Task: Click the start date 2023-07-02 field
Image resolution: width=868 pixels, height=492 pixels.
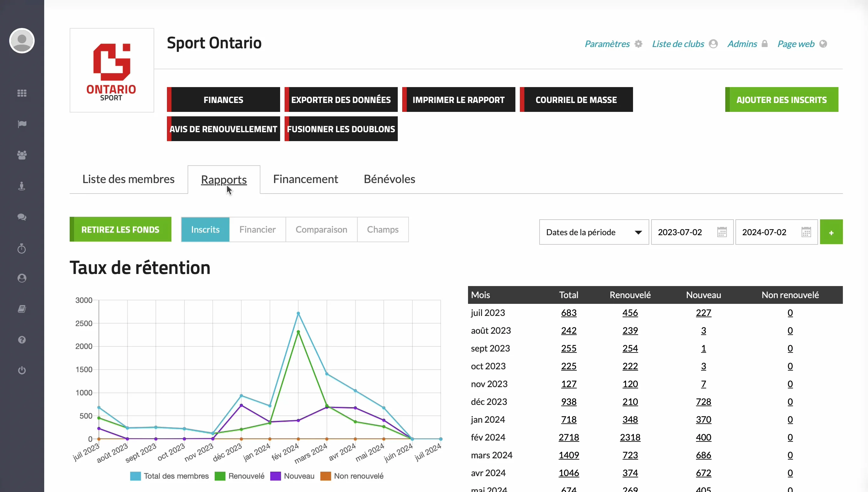Action: point(680,232)
